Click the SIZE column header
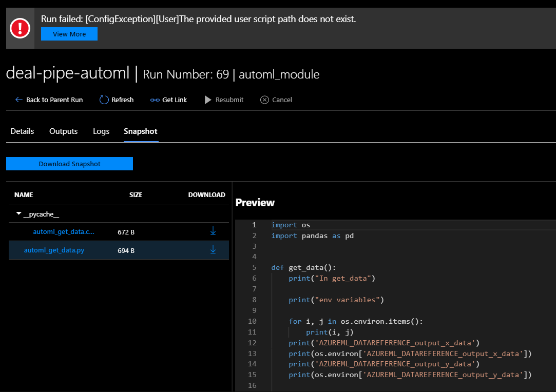 (136, 195)
